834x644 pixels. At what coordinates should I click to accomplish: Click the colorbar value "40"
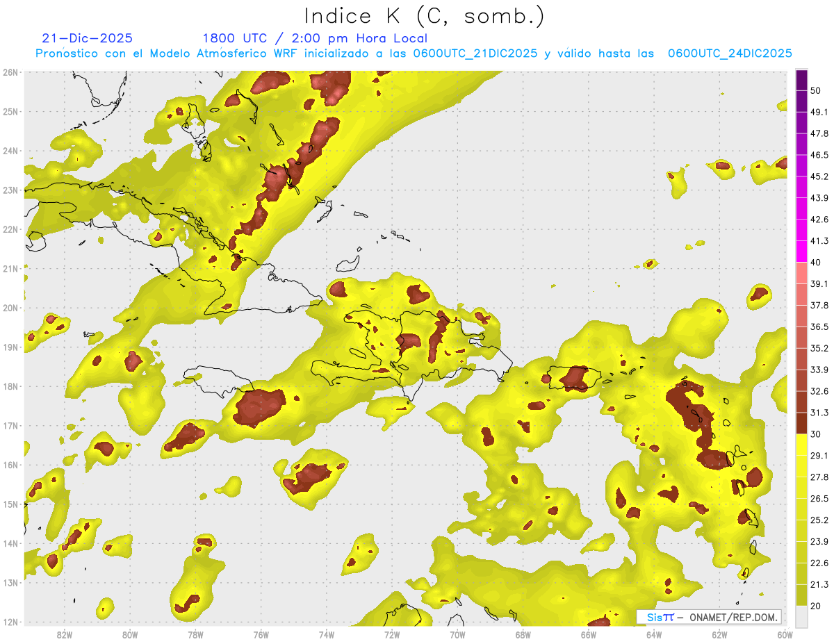point(815,263)
